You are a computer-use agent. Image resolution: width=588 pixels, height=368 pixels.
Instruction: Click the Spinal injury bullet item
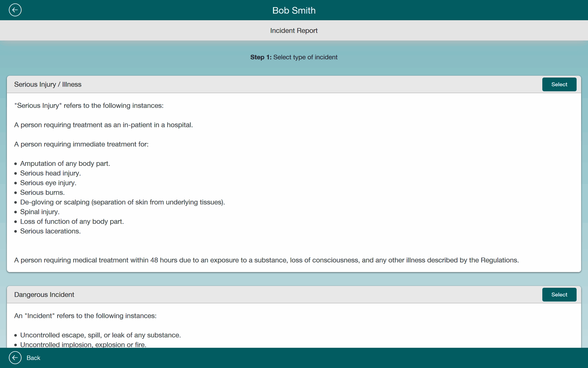tap(40, 212)
